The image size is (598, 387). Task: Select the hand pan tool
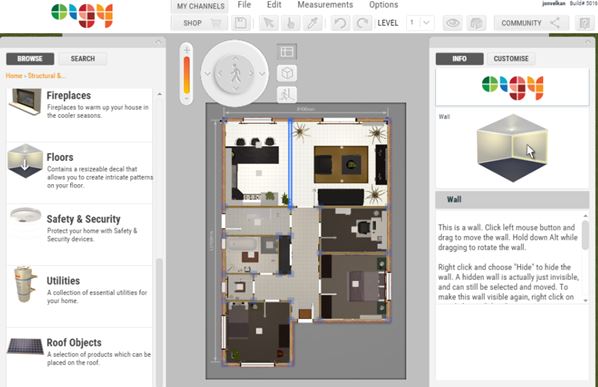pos(291,23)
